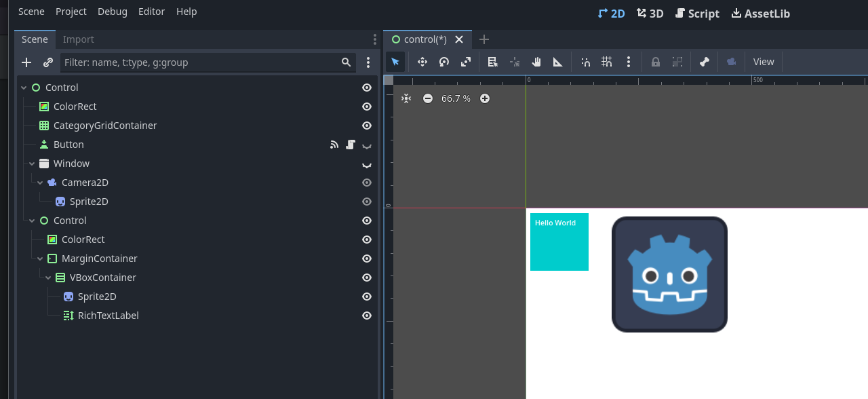This screenshot has width=868, height=399.
Task: Instance a child scene via link icon
Action: 48,62
